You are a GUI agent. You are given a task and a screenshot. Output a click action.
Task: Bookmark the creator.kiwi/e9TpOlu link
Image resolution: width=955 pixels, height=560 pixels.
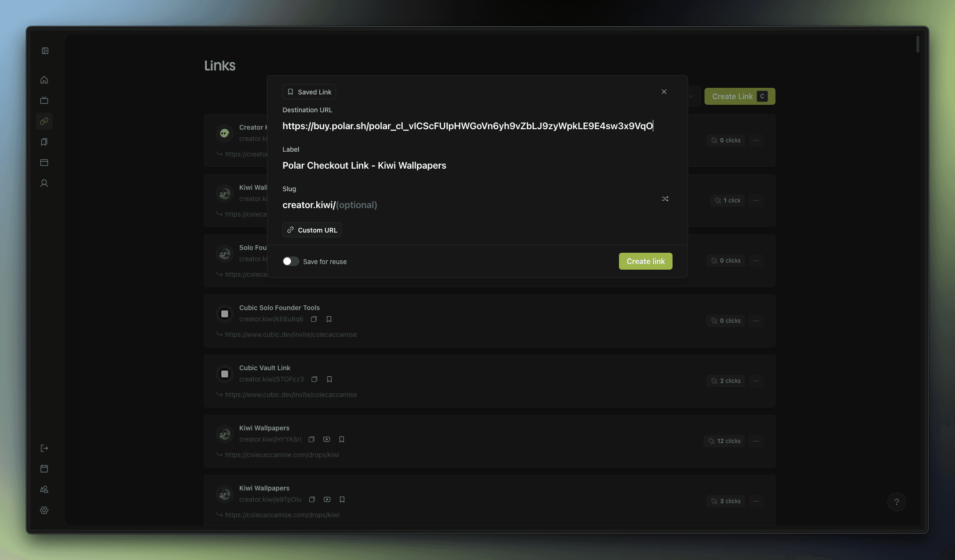point(342,499)
